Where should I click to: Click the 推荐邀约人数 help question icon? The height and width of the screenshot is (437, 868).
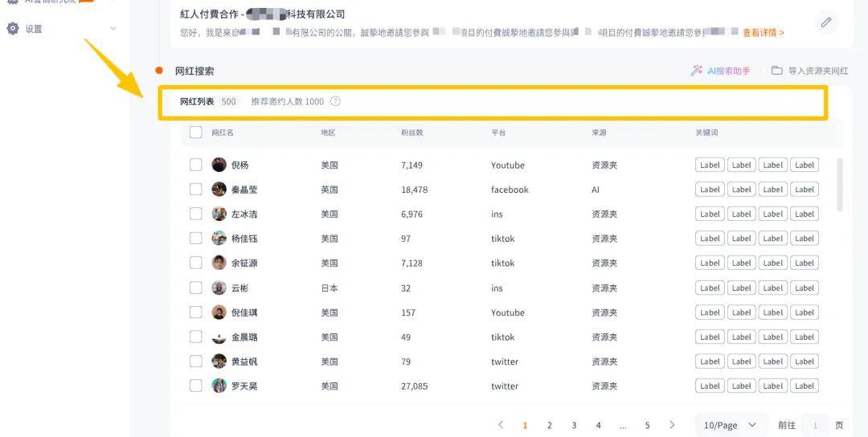[x=335, y=101]
